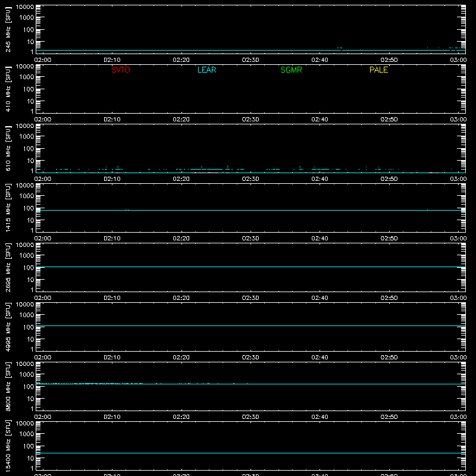This screenshot has height=476, width=476.
Task: Click 02:50 time label under 410 MHz plot
Action: pyautogui.click(x=389, y=120)
